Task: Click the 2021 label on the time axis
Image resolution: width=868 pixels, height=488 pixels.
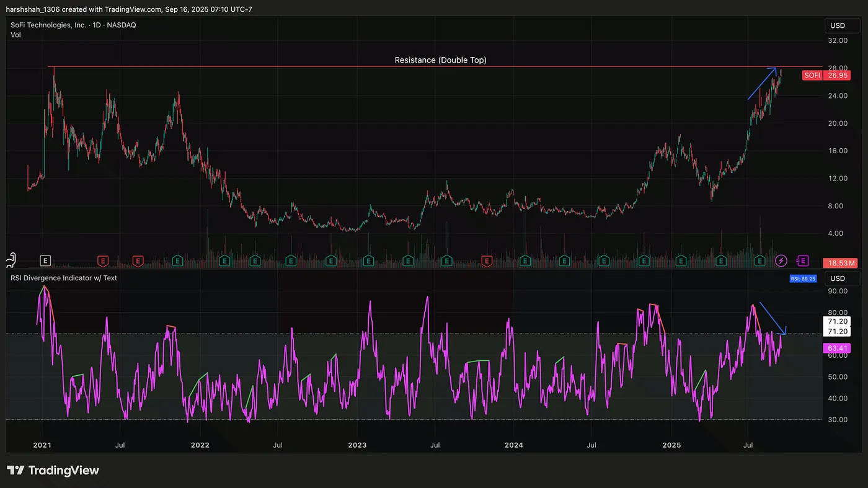Action: 42,445
